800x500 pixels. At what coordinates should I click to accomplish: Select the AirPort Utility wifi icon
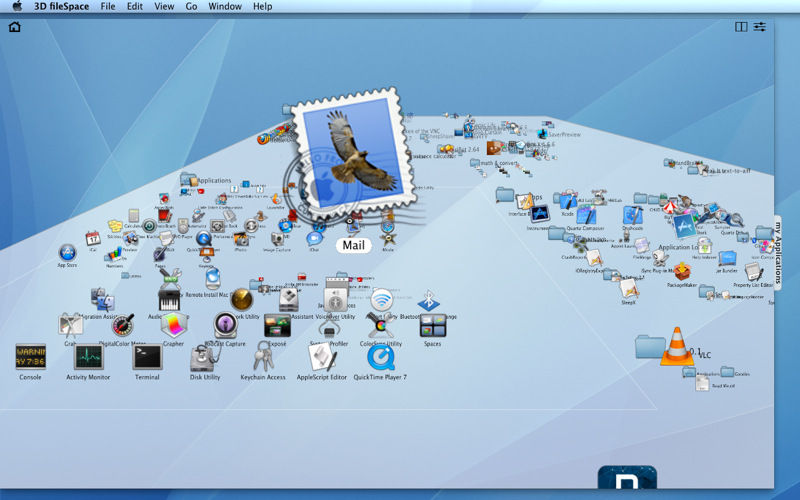[x=382, y=300]
